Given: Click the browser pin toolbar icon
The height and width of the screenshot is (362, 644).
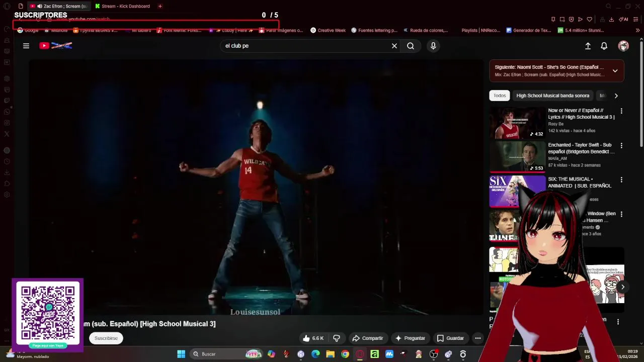Looking at the screenshot, I should click(x=553, y=20).
